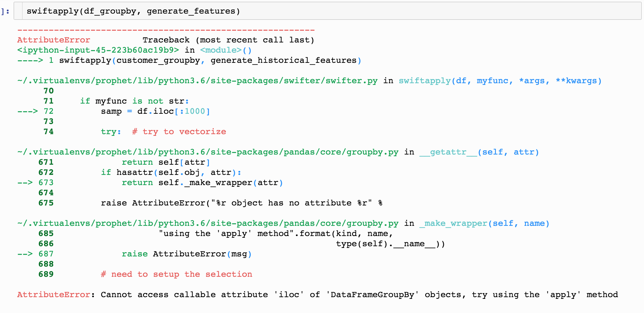Click final error message 'Cannot access callable attribute'
This screenshot has height=313, width=644.
(184, 295)
